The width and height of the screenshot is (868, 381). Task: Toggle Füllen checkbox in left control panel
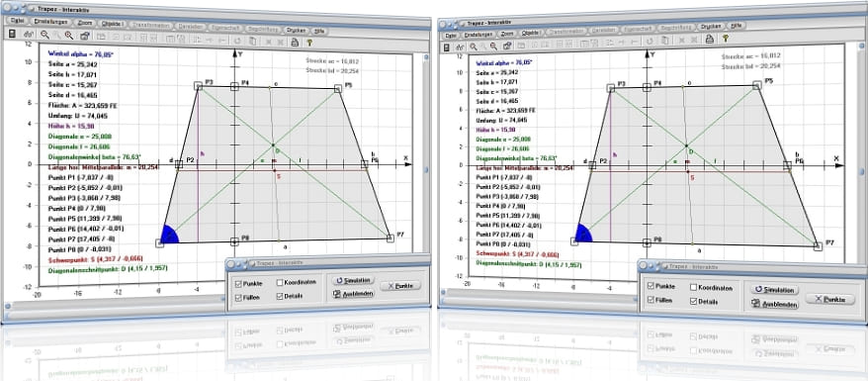238,298
